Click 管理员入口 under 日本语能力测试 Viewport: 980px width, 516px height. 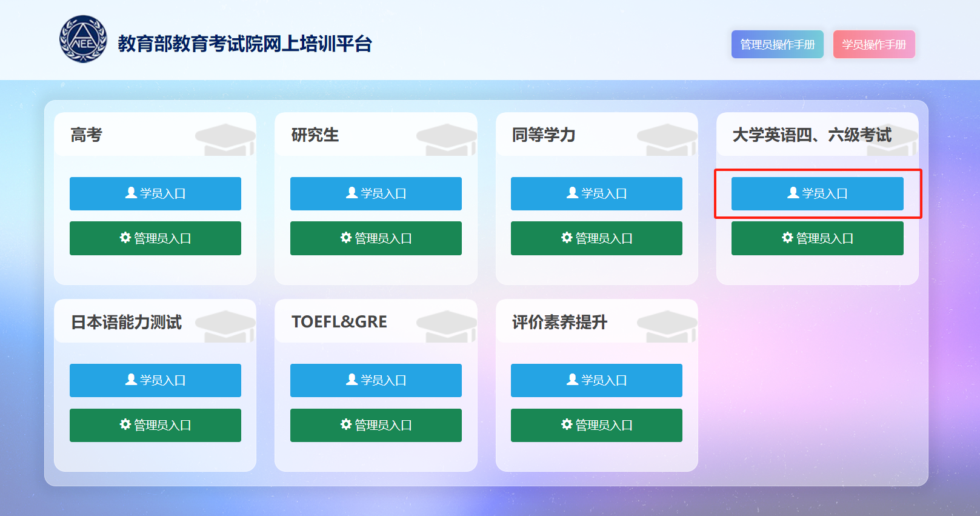tap(155, 425)
